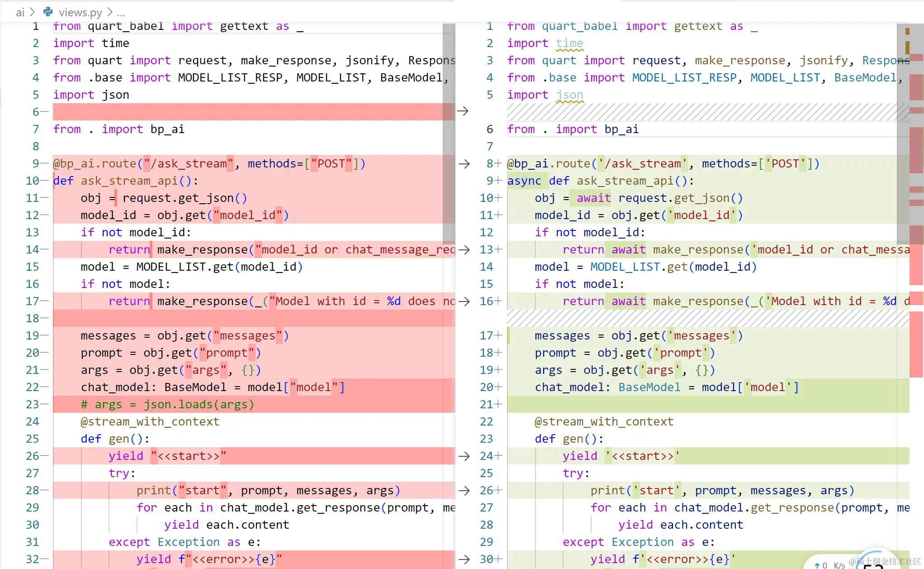Click 'yield each.content' in left pane
The width and height of the screenshot is (924, 569).
pyautogui.click(x=227, y=525)
